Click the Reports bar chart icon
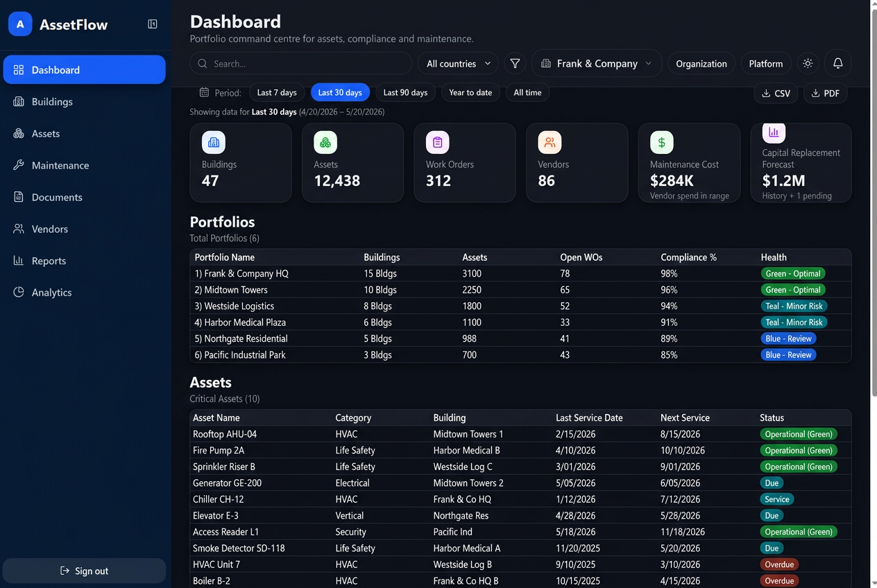 19,261
